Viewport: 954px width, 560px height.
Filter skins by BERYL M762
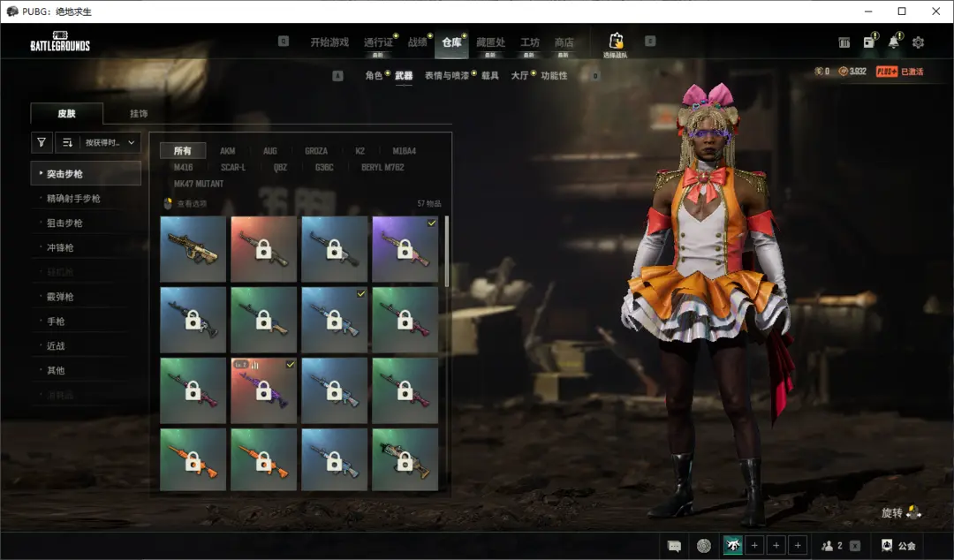[382, 167]
